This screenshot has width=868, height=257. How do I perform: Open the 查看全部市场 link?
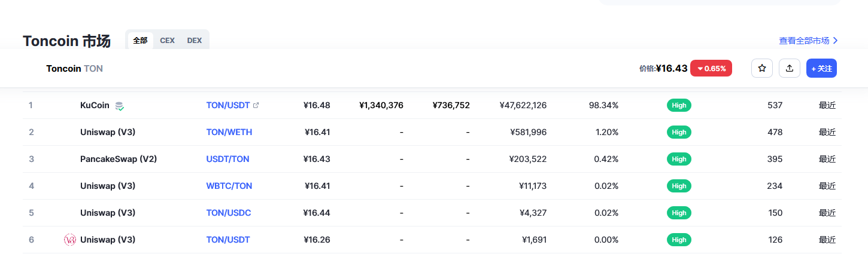pos(808,41)
